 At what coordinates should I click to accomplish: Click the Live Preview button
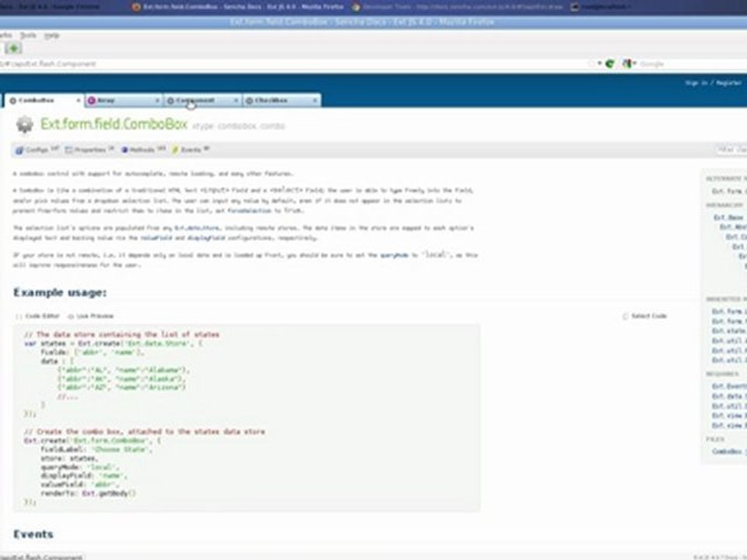pos(90,317)
